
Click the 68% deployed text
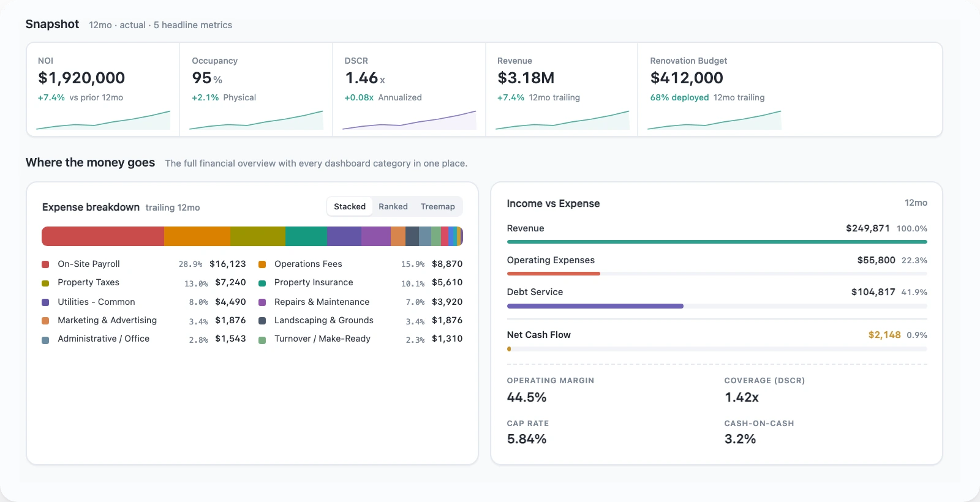coord(679,97)
